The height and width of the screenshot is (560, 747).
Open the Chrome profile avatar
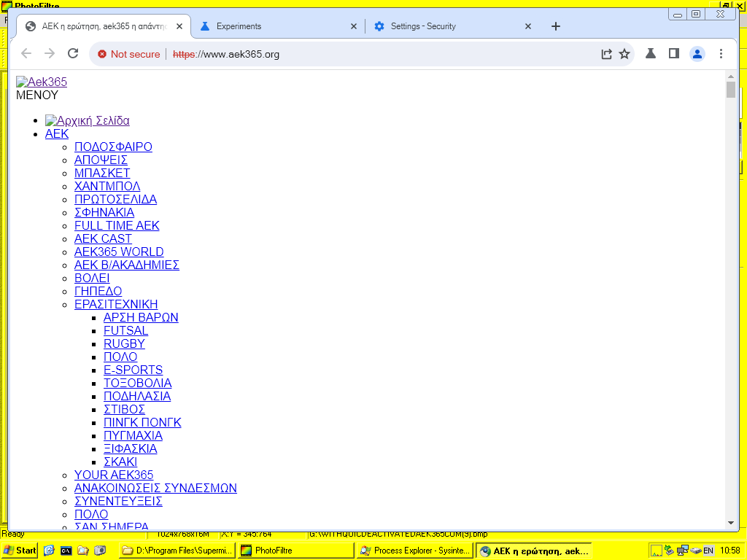coord(697,54)
